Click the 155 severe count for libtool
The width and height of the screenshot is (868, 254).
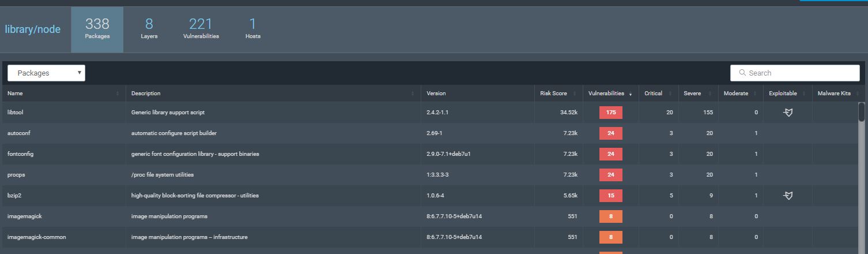tap(708, 113)
